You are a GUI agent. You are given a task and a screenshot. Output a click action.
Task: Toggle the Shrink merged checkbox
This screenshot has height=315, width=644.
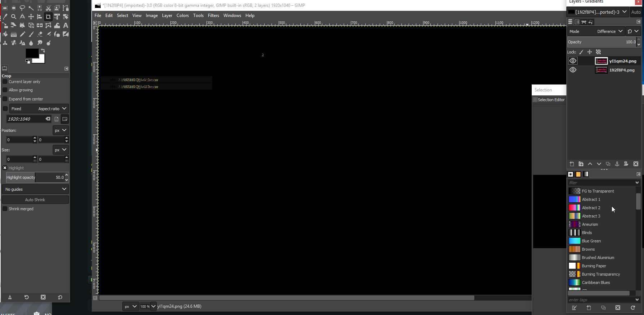pos(5,209)
